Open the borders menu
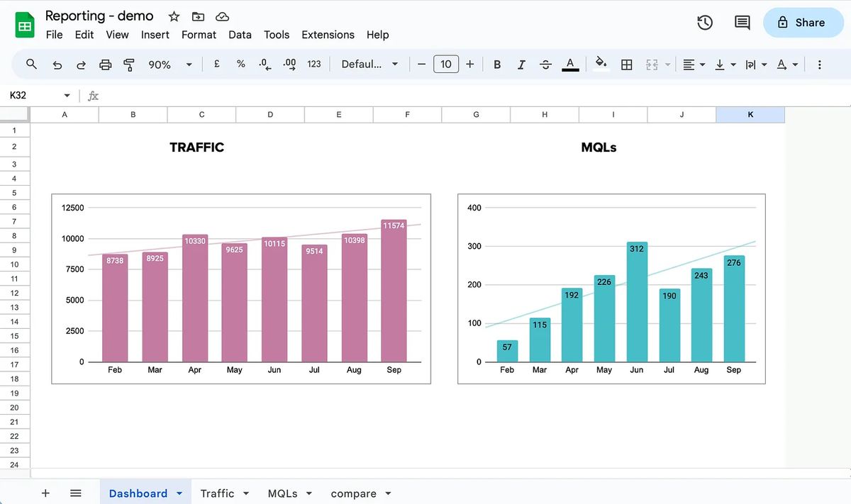 626,64
